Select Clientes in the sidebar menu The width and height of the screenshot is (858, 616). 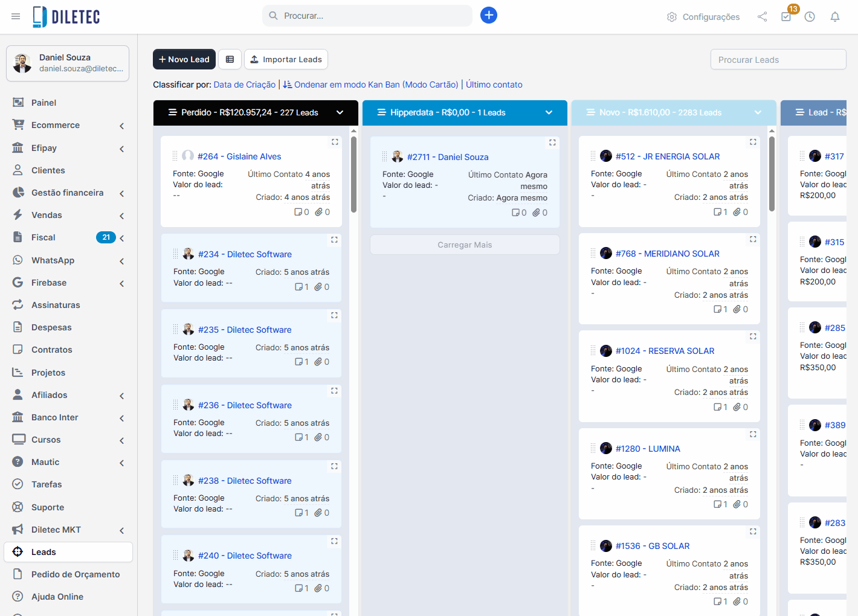[48, 170]
